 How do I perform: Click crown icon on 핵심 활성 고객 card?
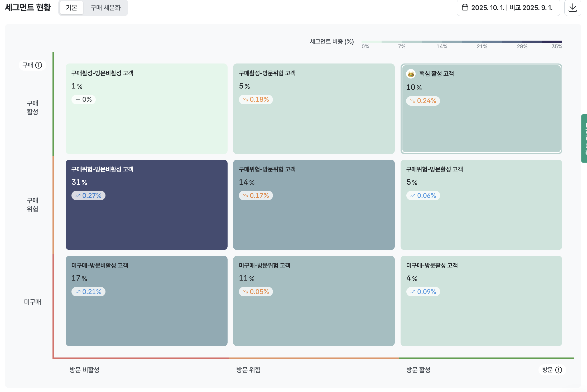tap(411, 74)
